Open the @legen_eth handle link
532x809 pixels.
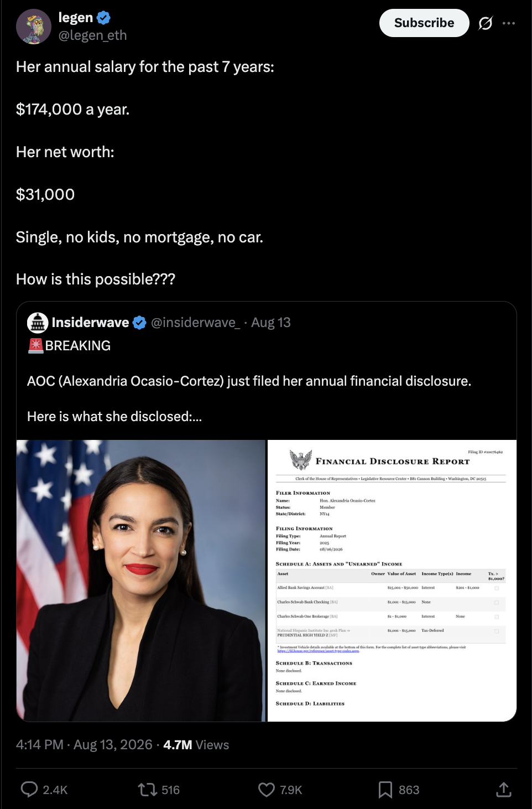pos(93,35)
